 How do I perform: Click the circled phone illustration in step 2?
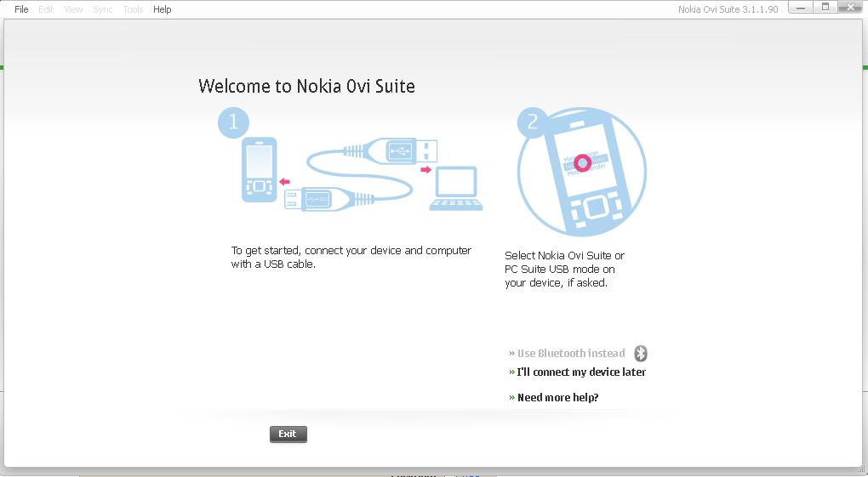[582, 172]
